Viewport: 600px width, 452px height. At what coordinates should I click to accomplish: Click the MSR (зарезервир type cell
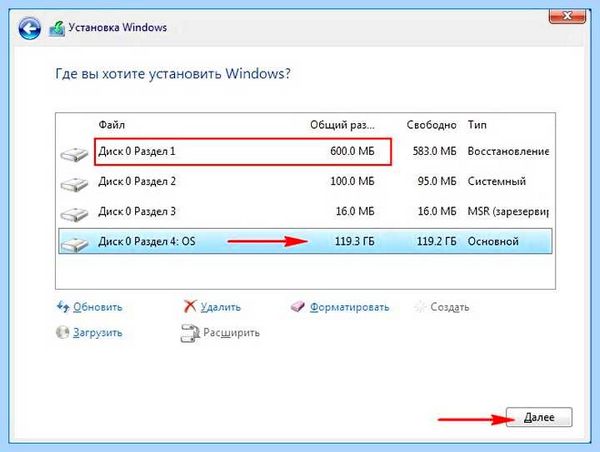pos(508,212)
